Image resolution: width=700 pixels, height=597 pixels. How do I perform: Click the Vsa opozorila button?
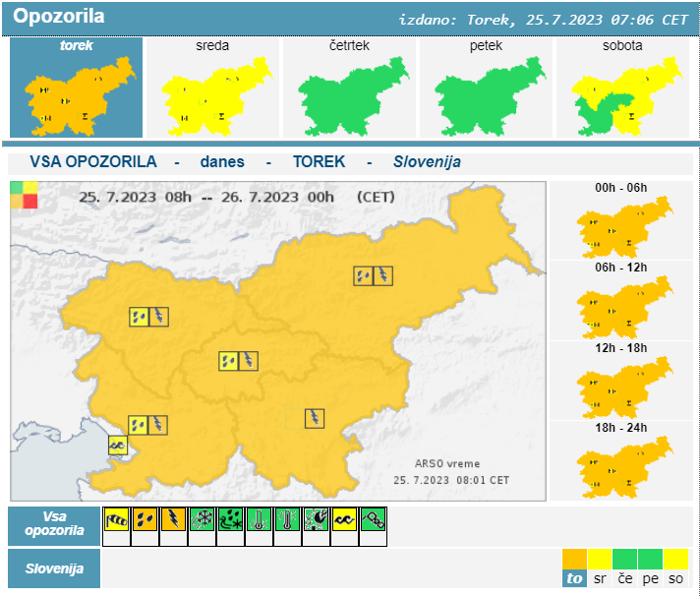[54, 526]
